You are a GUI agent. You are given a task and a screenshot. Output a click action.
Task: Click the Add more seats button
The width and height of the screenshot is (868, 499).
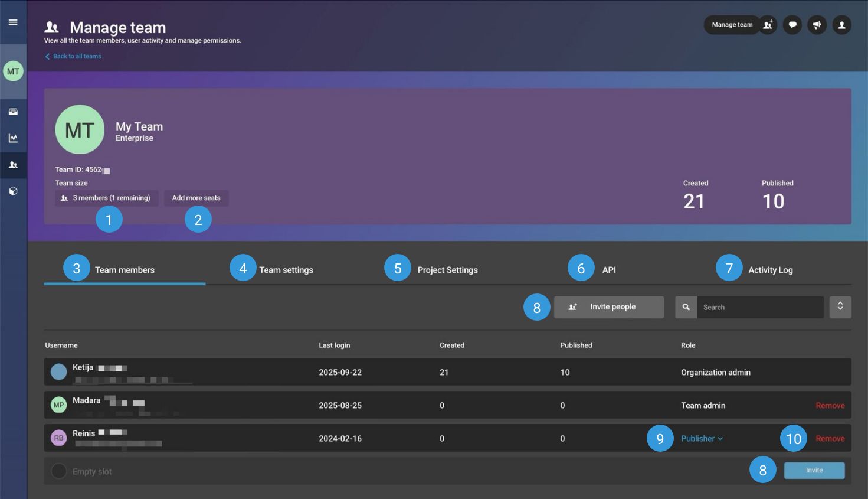[196, 198]
